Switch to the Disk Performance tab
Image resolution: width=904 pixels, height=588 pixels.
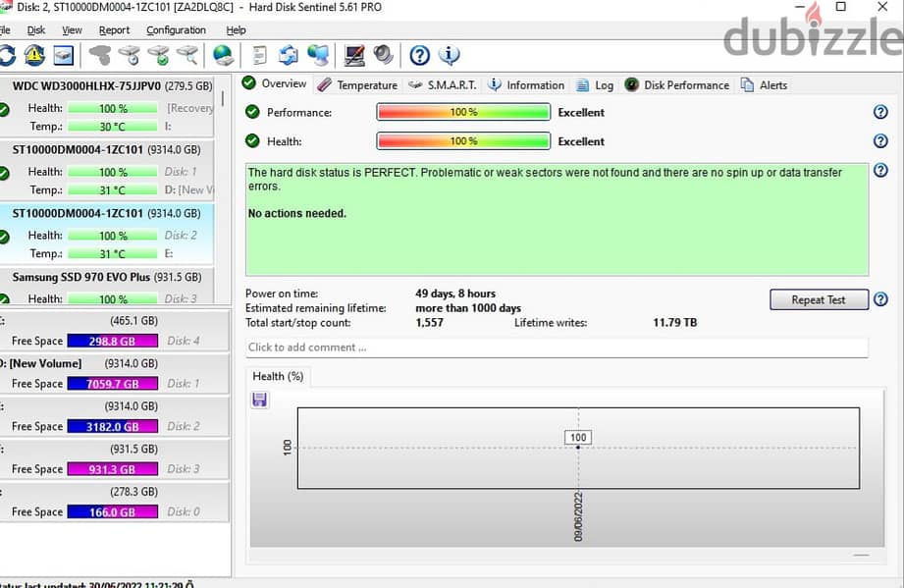tap(677, 85)
